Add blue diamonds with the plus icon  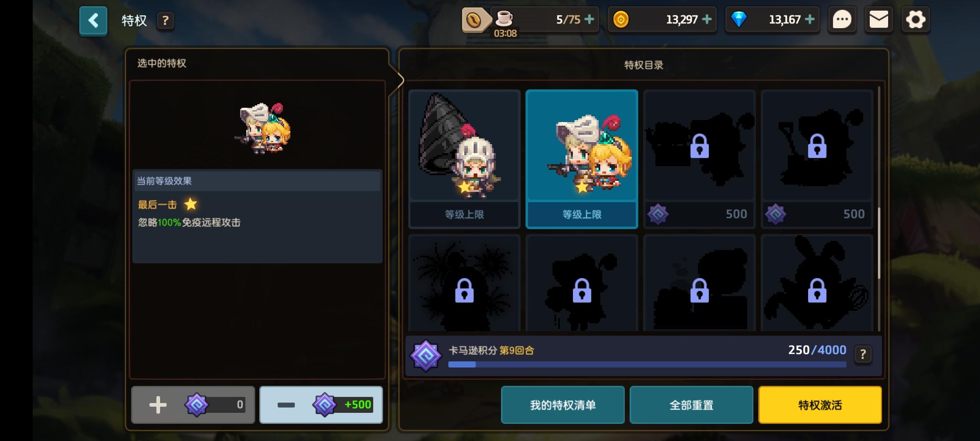click(x=810, y=19)
